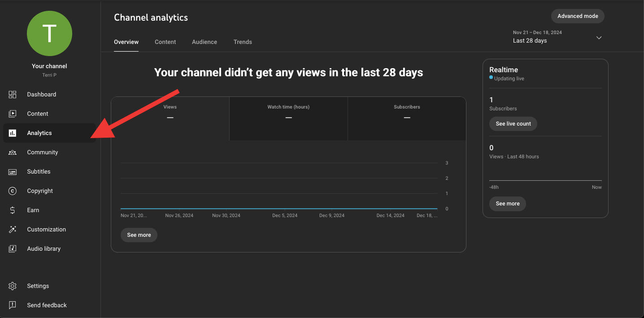Switch to the Audience tab
The height and width of the screenshot is (318, 644).
[x=204, y=42]
